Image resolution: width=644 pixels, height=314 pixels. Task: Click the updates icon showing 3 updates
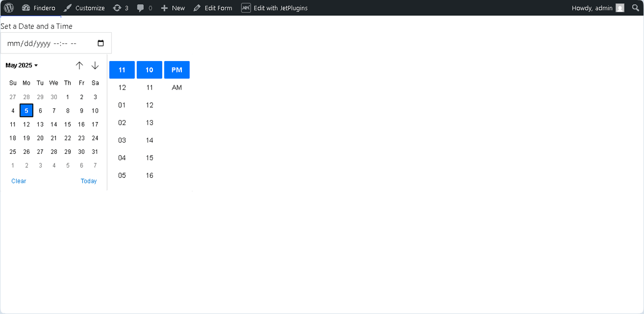click(x=120, y=8)
